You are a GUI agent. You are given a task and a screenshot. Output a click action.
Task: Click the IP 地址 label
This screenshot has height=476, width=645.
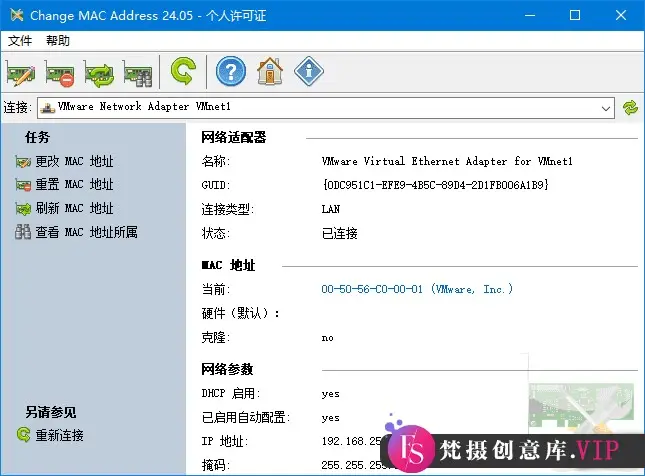point(225,441)
